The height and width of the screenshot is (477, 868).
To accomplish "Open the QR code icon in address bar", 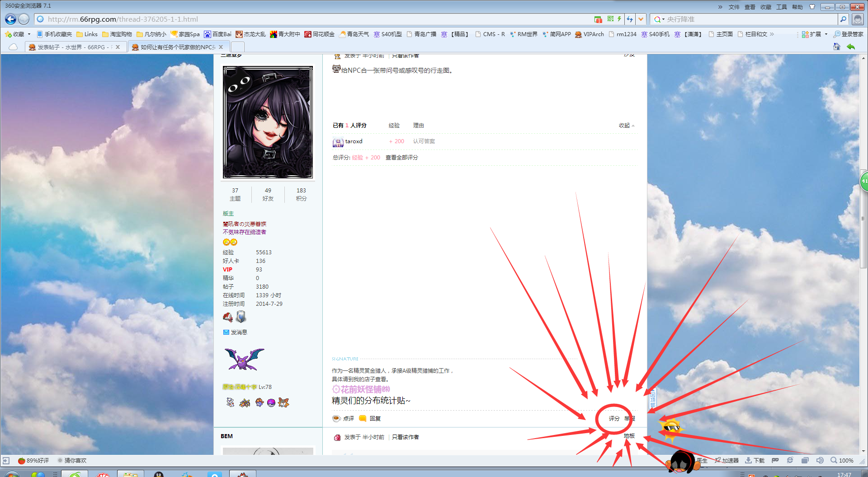I will [x=610, y=19].
